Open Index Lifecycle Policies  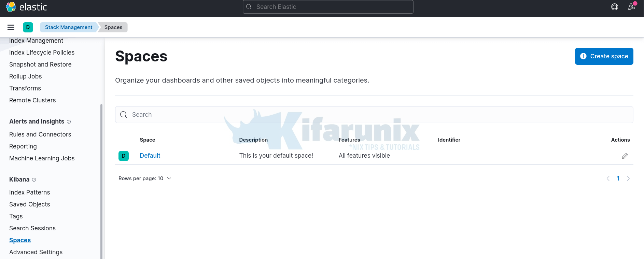click(x=42, y=53)
